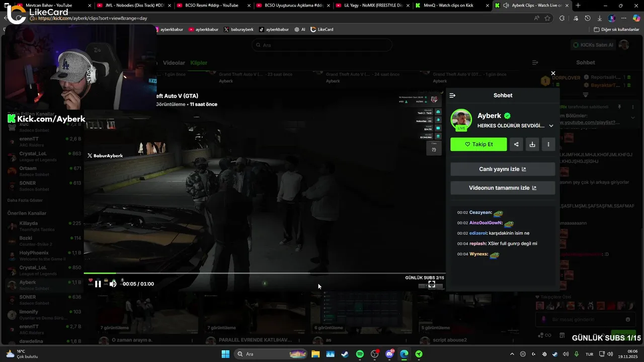644x362 pixels.
Task: Click chat user Wynexs's name
Action: pos(479,254)
